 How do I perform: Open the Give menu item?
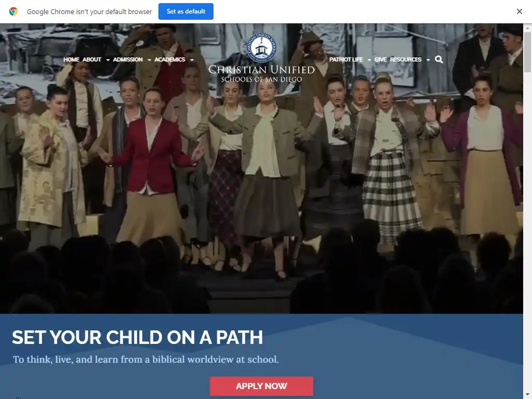pyautogui.click(x=380, y=60)
